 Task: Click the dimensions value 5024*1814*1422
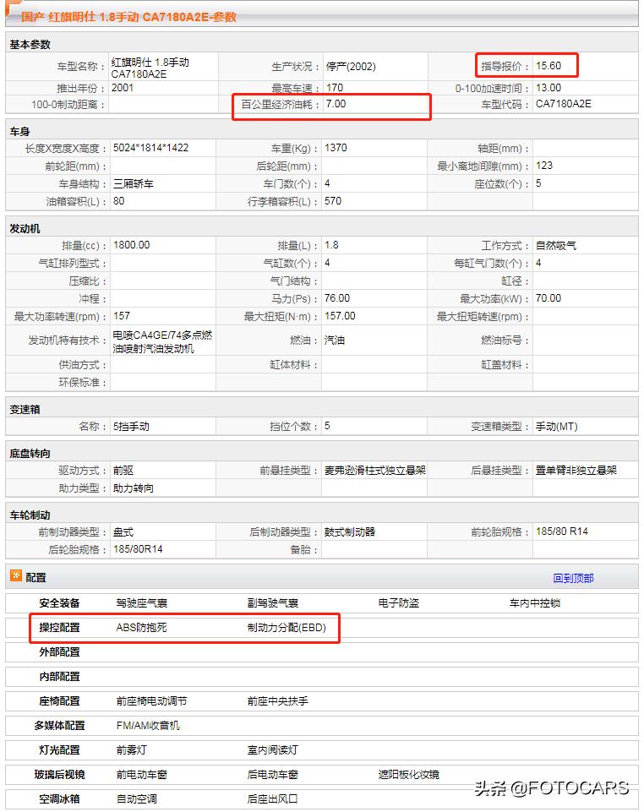150,148
